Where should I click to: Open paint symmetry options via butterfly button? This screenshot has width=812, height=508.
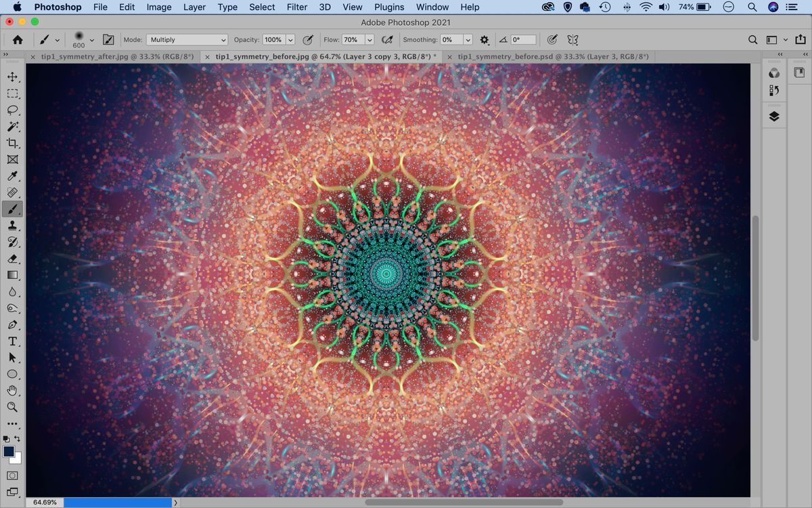[x=572, y=39]
